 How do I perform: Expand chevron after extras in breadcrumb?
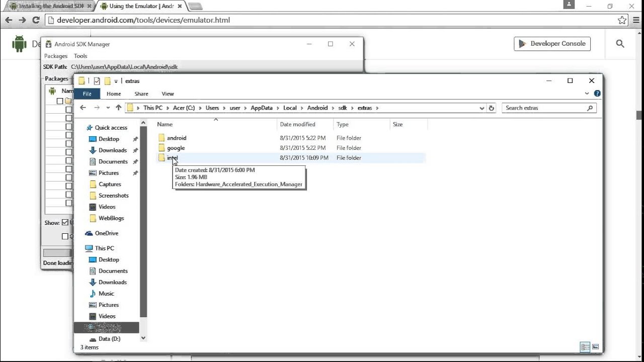coord(376,108)
